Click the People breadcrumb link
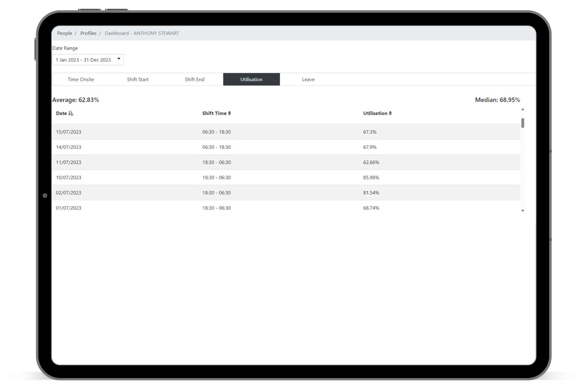Viewport: 588px width, 389px height. [x=65, y=33]
